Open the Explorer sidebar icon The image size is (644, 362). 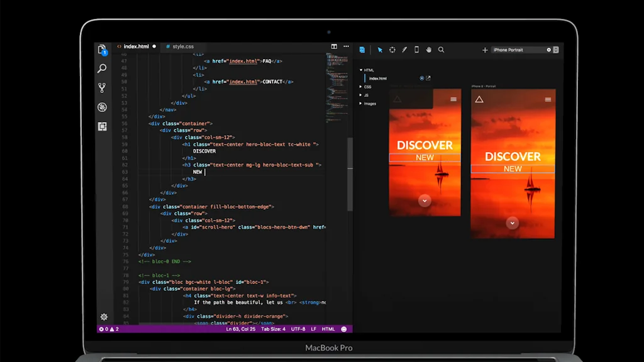click(x=101, y=49)
